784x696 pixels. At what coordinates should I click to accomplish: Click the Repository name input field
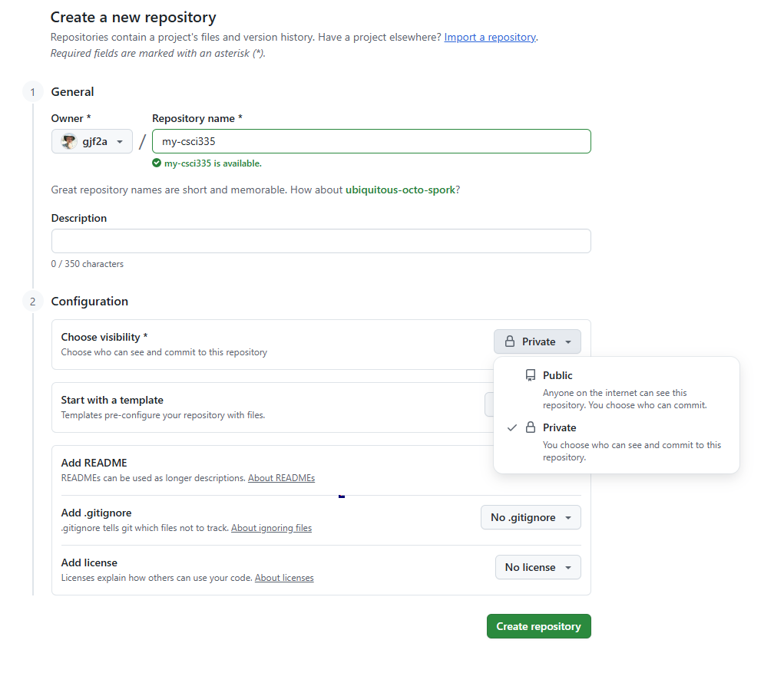coord(372,141)
